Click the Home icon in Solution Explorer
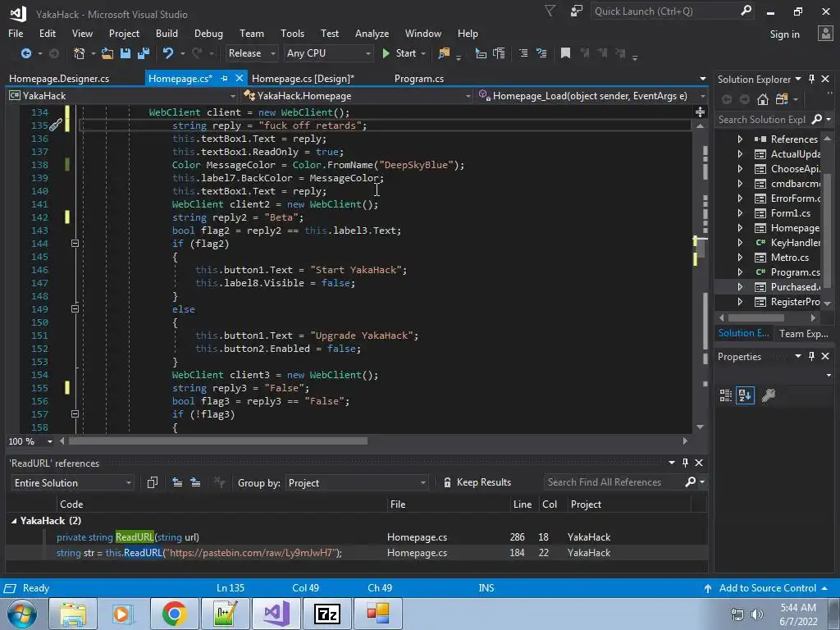 (763, 99)
